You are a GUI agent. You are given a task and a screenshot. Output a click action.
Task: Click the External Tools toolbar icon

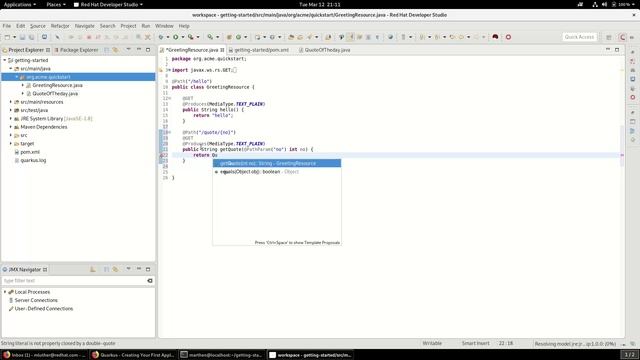[x=210, y=37]
